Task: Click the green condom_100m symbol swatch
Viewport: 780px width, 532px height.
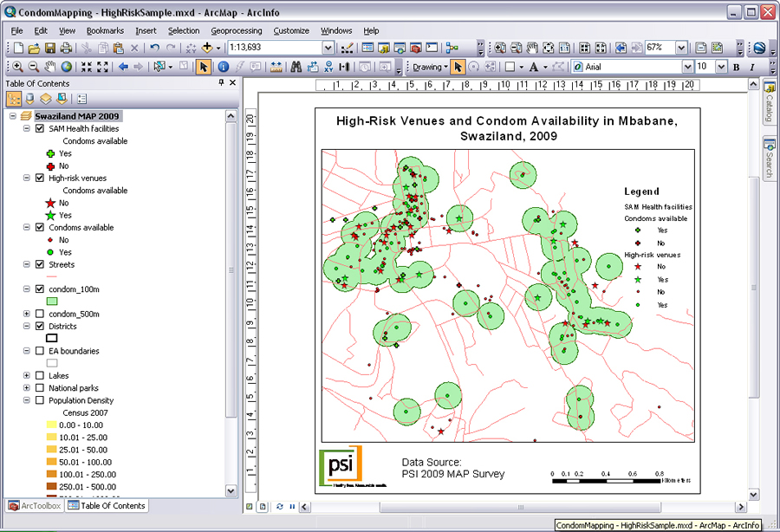Action: click(x=51, y=300)
